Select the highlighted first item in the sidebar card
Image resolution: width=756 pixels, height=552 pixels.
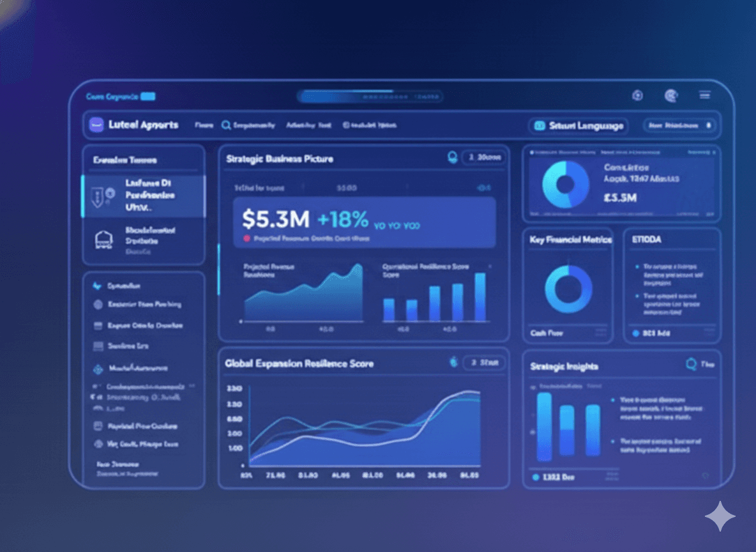pyautogui.click(x=144, y=195)
